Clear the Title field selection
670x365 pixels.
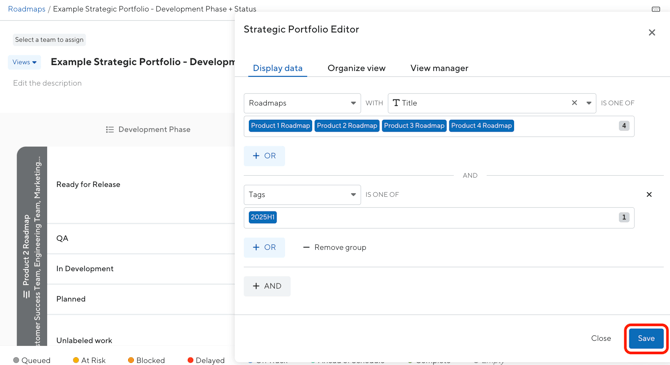[574, 103]
